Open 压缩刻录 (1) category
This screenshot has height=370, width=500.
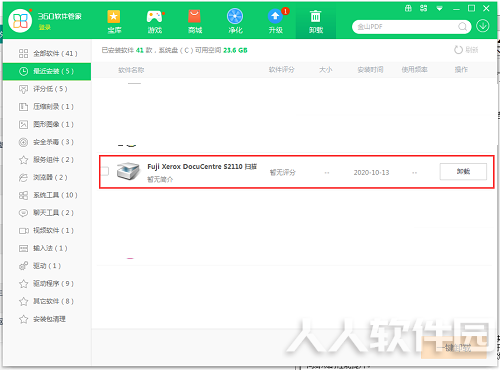pos(47,106)
